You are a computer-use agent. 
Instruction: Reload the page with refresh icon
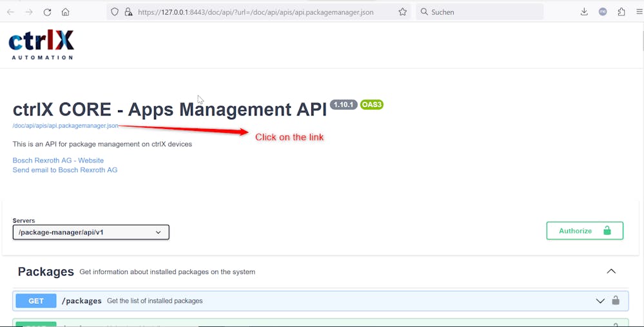coord(47,12)
